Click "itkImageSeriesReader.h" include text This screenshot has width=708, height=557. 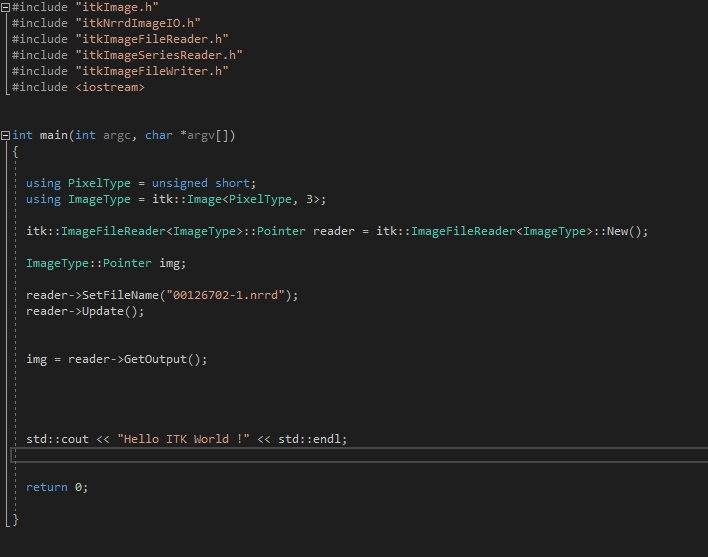(159, 55)
